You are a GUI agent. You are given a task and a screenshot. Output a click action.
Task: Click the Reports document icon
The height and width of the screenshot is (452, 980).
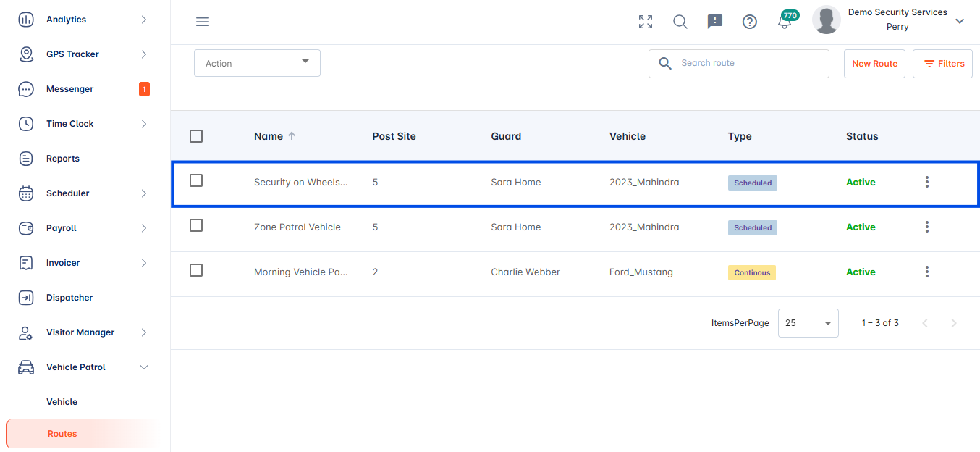coord(26,159)
